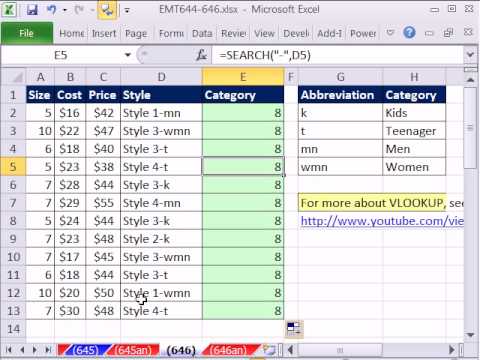Click the wmn abbreviation cell
Screen dimensions: 480x360
click(340, 167)
